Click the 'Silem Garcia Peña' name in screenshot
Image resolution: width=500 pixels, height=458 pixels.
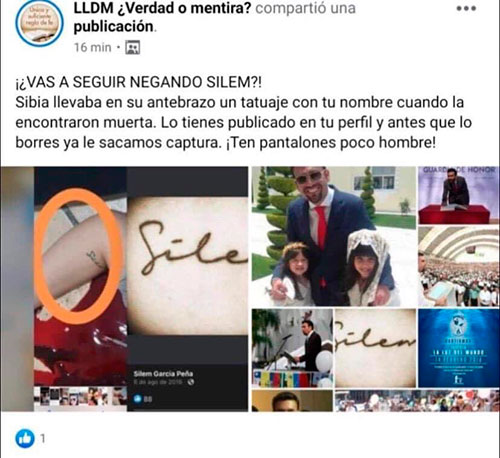pyautogui.click(x=163, y=373)
